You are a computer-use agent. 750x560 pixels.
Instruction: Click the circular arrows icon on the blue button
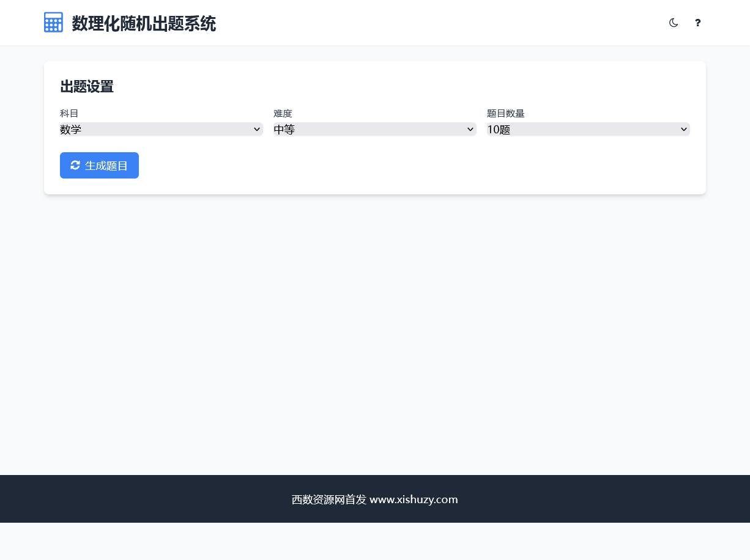(75, 165)
